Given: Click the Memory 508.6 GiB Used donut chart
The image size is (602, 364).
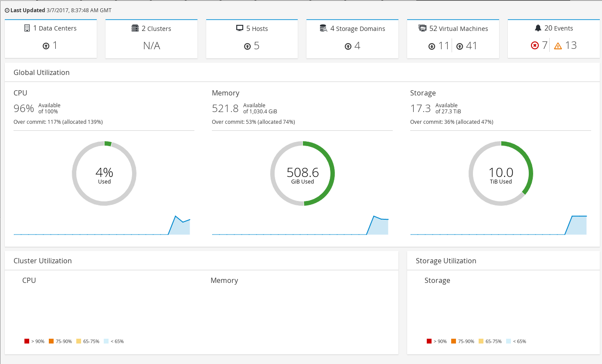Looking at the screenshot, I should (x=303, y=173).
